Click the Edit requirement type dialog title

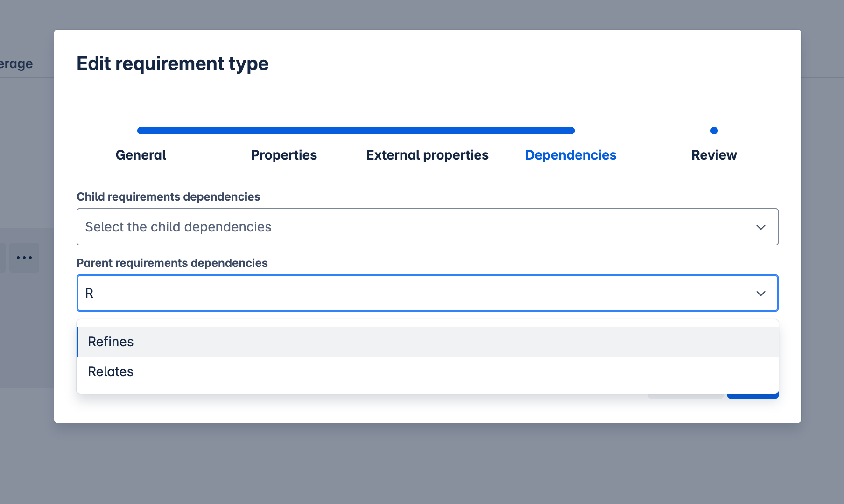(173, 63)
